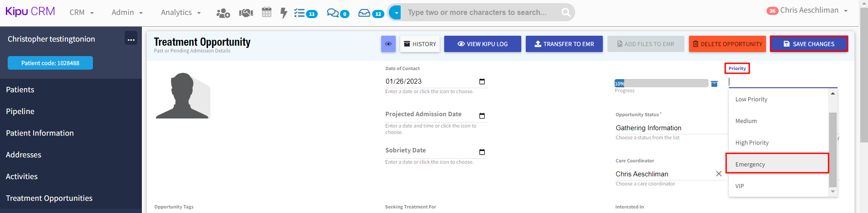
Task: Click the lightning bolt quick actions icon
Action: [x=284, y=13]
